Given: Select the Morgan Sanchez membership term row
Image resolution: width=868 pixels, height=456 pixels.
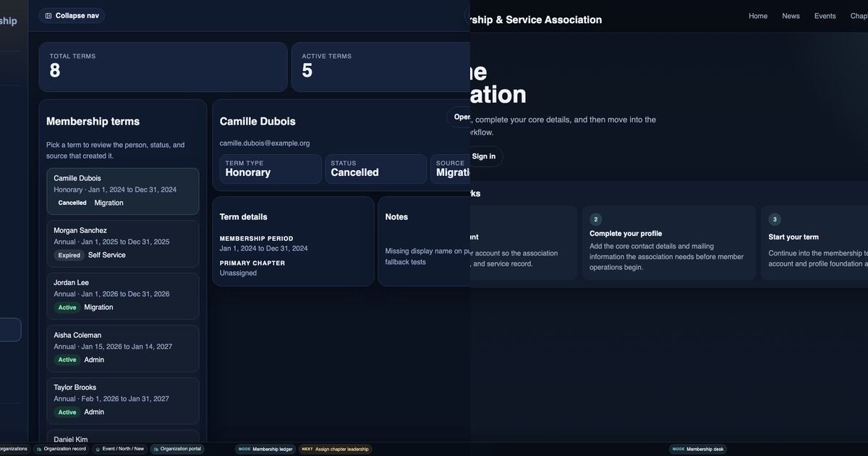Looking at the screenshot, I should 122,244.
